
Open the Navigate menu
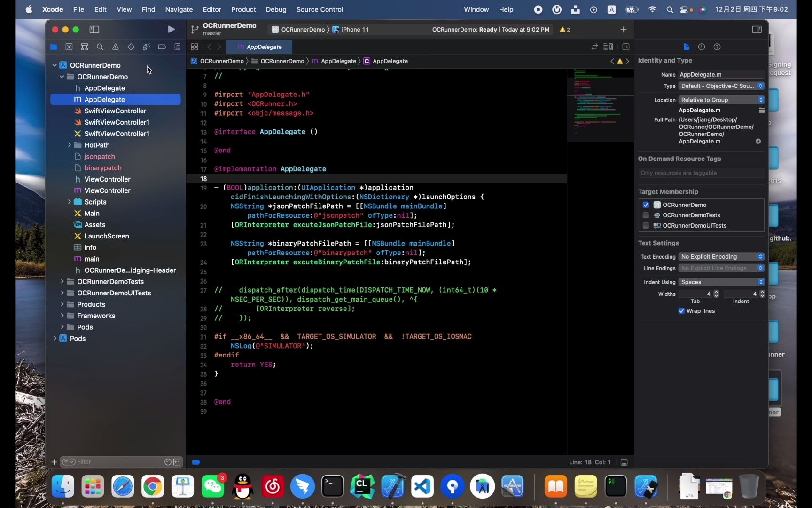179,9
